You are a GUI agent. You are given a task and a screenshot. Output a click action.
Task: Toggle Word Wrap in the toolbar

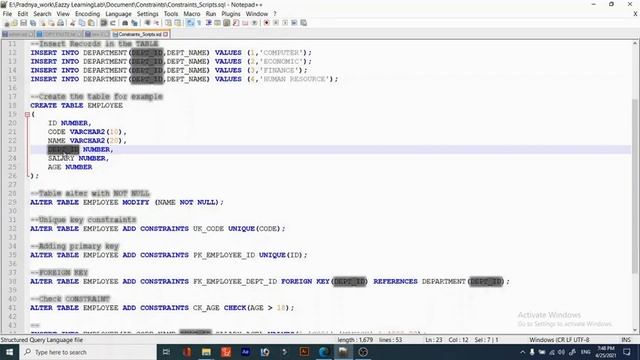[x=190, y=23]
